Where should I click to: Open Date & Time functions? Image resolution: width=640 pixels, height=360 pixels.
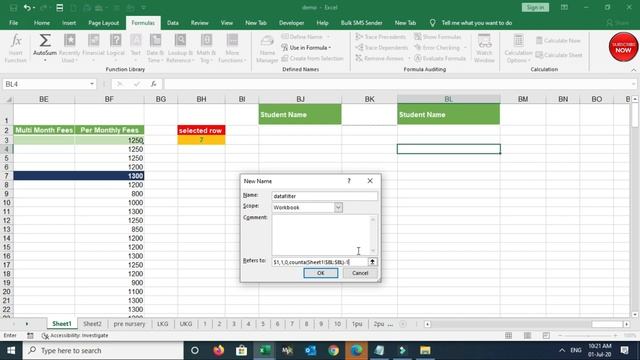(x=155, y=49)
